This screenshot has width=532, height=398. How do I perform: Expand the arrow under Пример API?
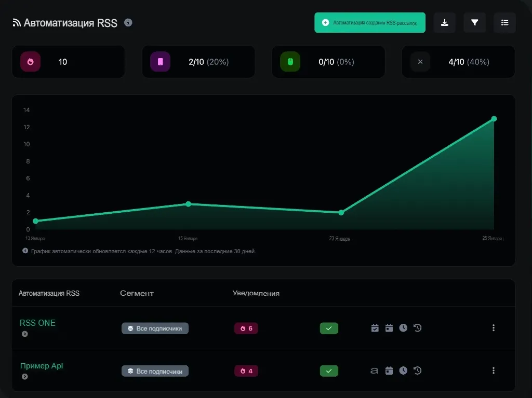(x=25, y=377)
